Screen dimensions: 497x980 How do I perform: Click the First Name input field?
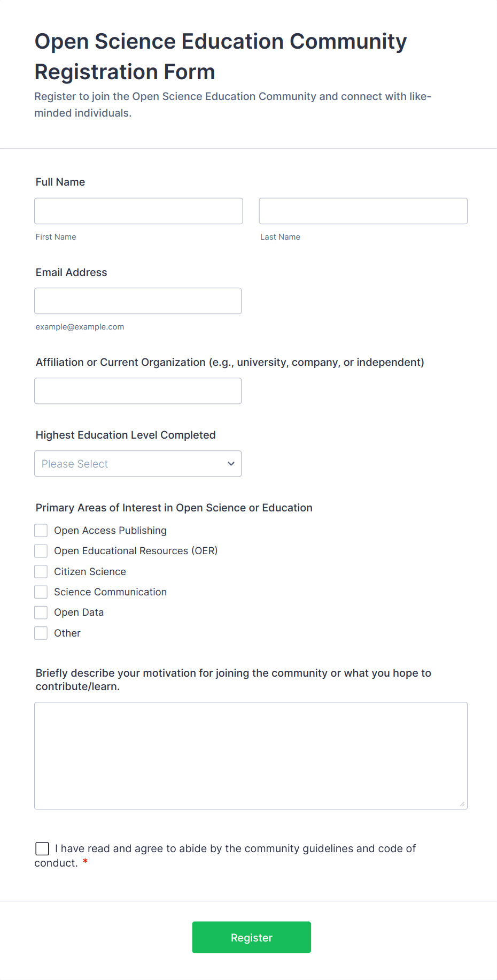point(138,211)
